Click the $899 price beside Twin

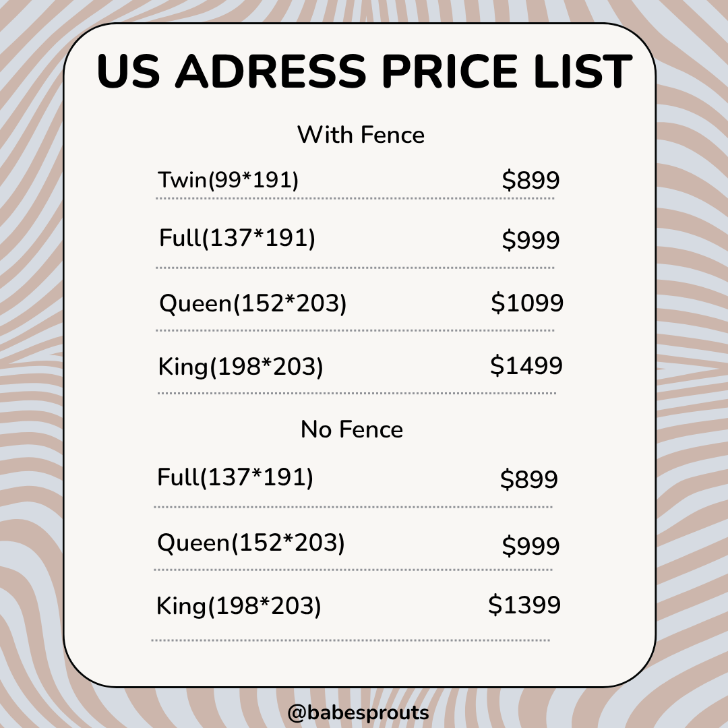click(530, 180)
